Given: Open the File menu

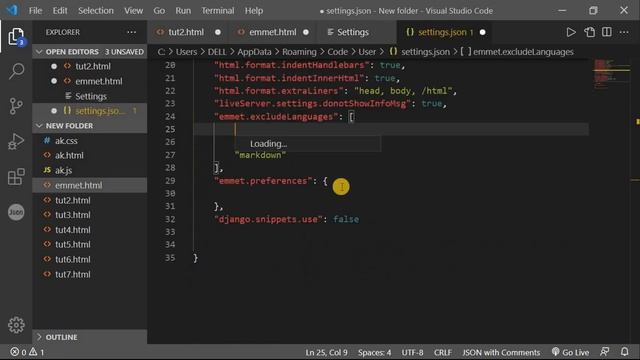Looking at the screenshot, I should click(35, 11).
